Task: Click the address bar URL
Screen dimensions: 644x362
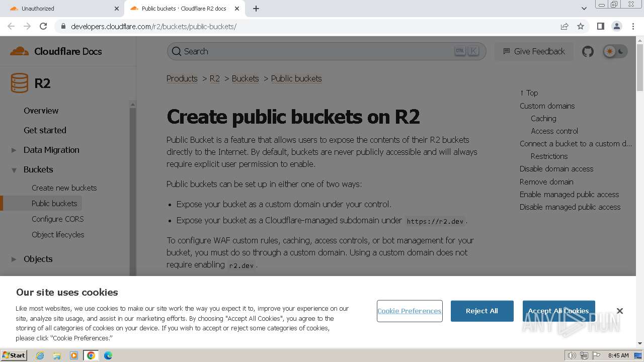Action: coord(153,27)
